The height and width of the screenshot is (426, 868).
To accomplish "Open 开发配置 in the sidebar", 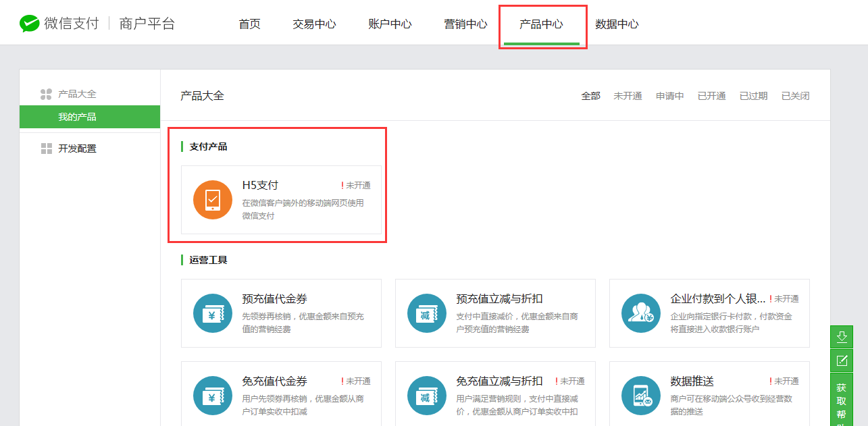I will [x=77, y=149].
